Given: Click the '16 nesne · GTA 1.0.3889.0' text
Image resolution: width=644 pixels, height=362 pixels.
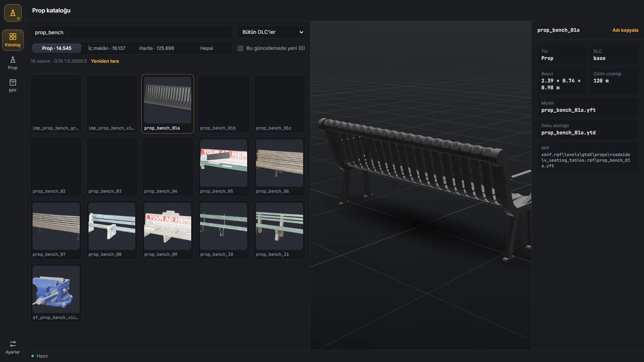Looking at the screenshot, I should pos(59,61).
